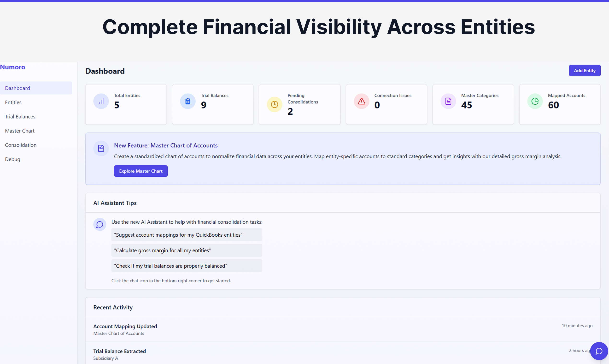The height and width of the screenshot is (364, 609).
Task: Click the Explore Master Chart button
Action: 141,171
